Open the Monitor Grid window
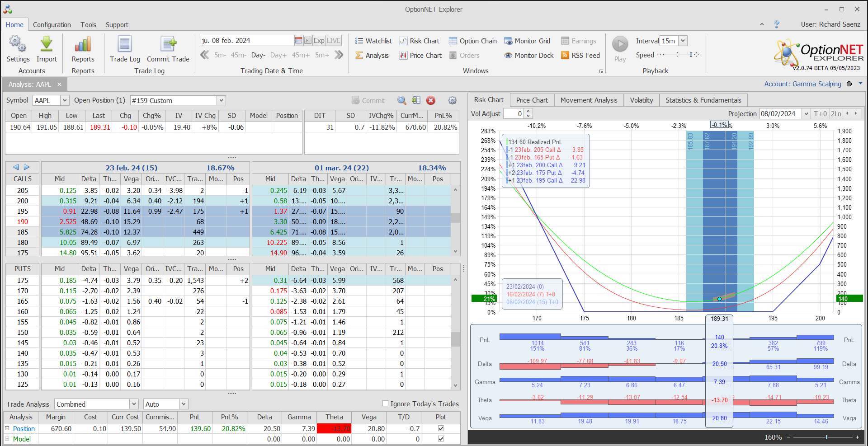This screenshot has width=868, height=446. (x=527, y=41)
